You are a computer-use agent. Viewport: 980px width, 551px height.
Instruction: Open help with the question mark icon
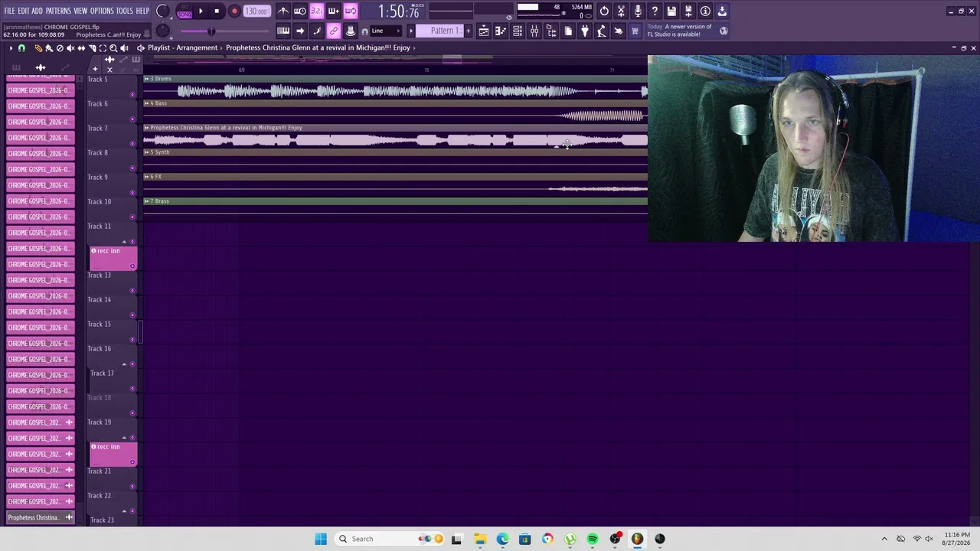tap(655, 11)
